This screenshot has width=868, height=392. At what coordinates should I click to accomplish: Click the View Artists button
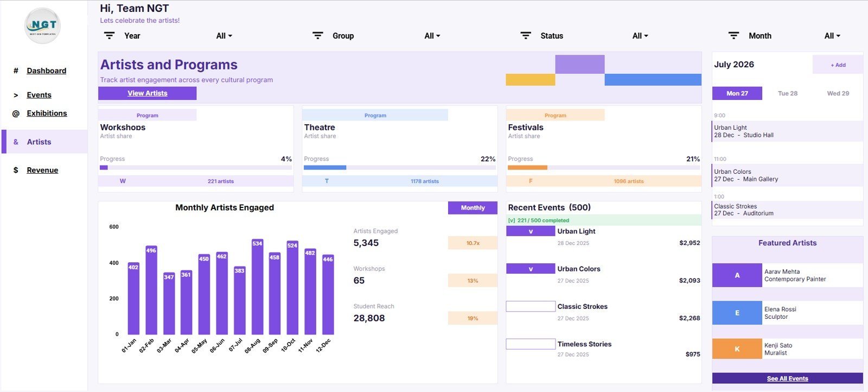coord(147,93)
